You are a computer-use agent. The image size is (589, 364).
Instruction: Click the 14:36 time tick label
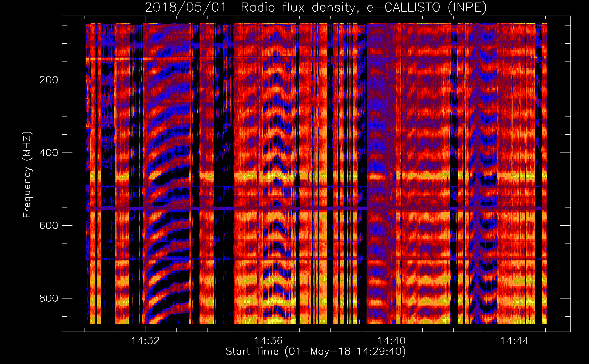click(x=269, y=341)
